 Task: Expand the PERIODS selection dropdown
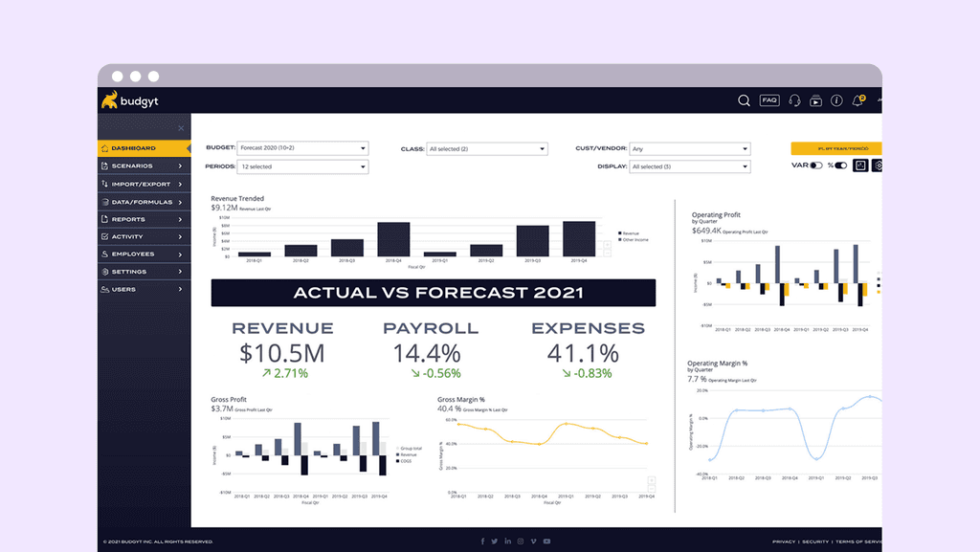[302, 166]
